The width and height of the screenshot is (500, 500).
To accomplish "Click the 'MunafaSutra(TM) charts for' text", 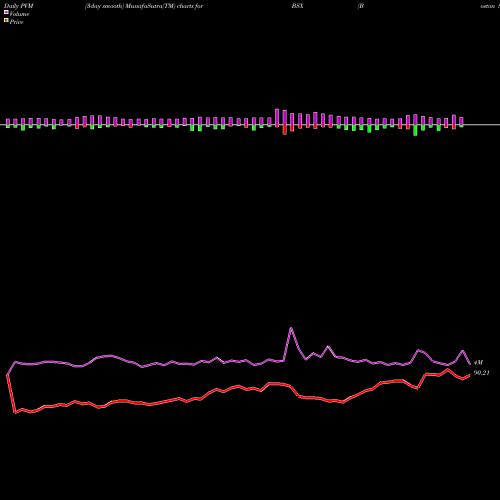I will 164,6.
